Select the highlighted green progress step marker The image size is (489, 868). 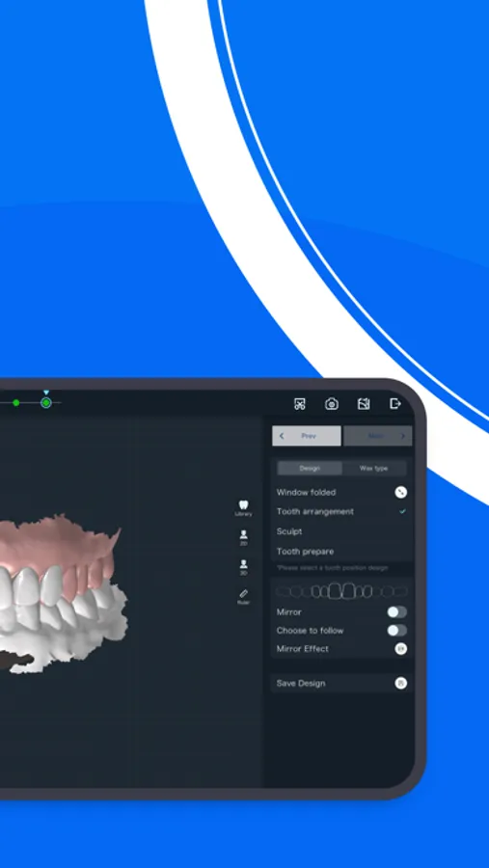pos(46,403)
